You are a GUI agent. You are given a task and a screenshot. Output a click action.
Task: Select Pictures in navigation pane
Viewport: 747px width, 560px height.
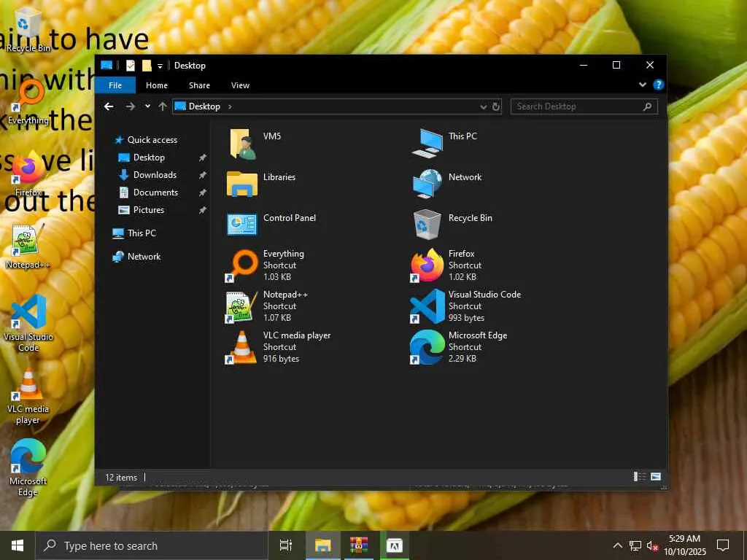tap(142, 210)
